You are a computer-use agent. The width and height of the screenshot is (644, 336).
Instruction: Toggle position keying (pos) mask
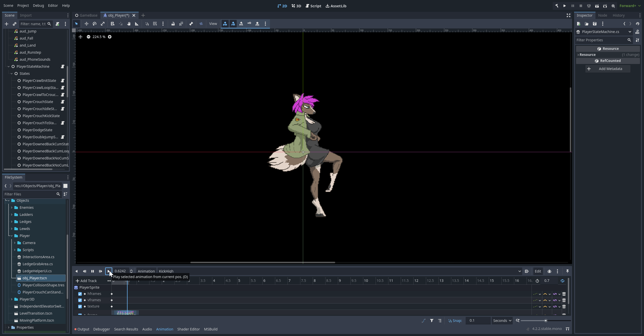pyautogui.click(x=225, y=24)
